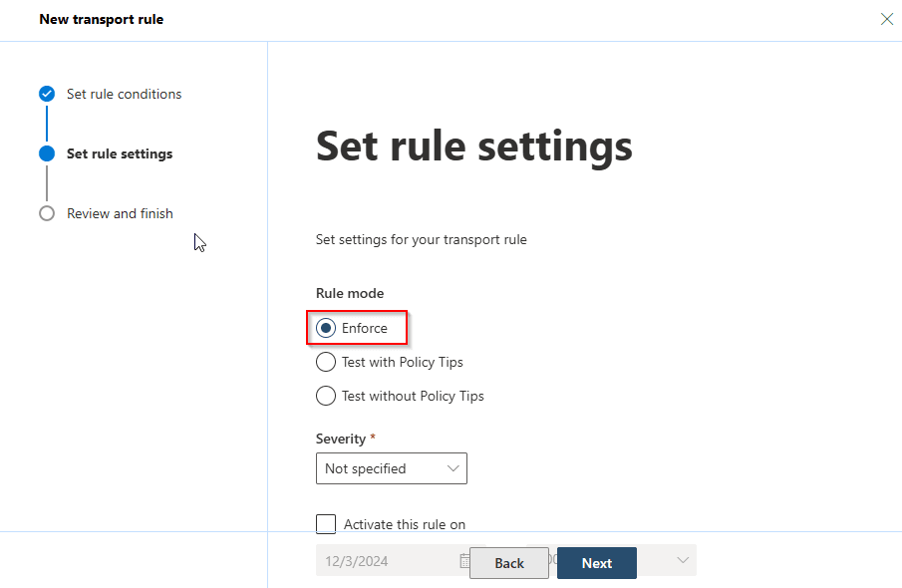Click the empty circle beside Review and finish
The width and height of the screenshot is (902, 588).
46,212
